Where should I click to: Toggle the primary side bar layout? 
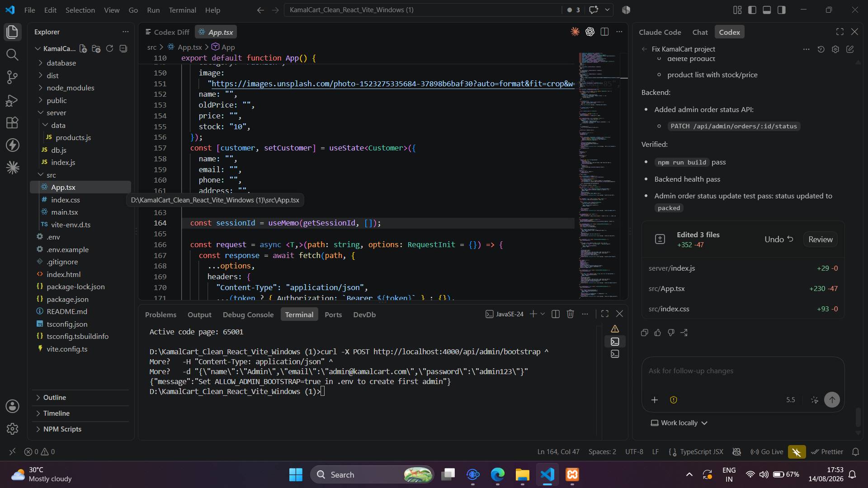point(752,10)
